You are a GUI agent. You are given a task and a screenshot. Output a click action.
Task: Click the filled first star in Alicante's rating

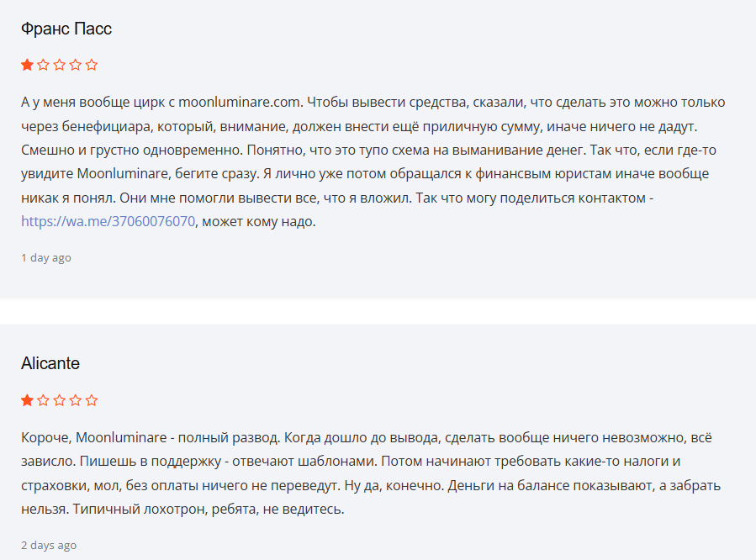(27, 400)
